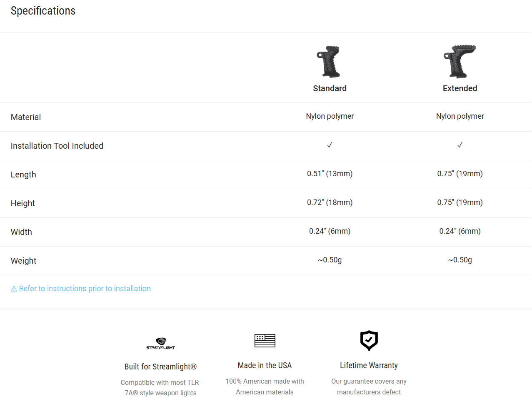Click the American flag icon
The image size is (532, 414).
[x=265, y=341]
